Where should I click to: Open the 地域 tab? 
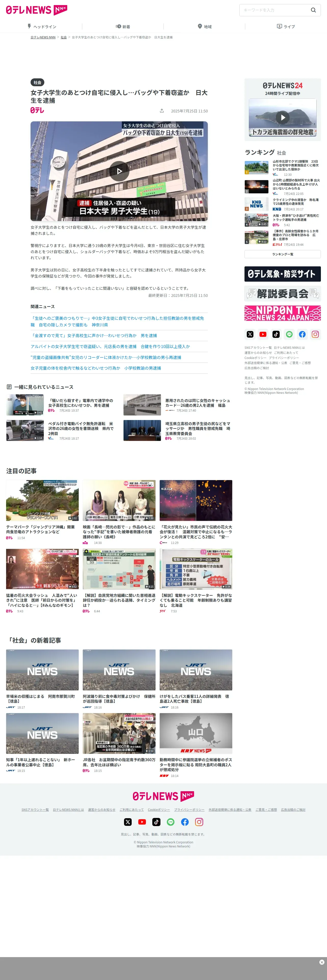(x=205, y=27)
